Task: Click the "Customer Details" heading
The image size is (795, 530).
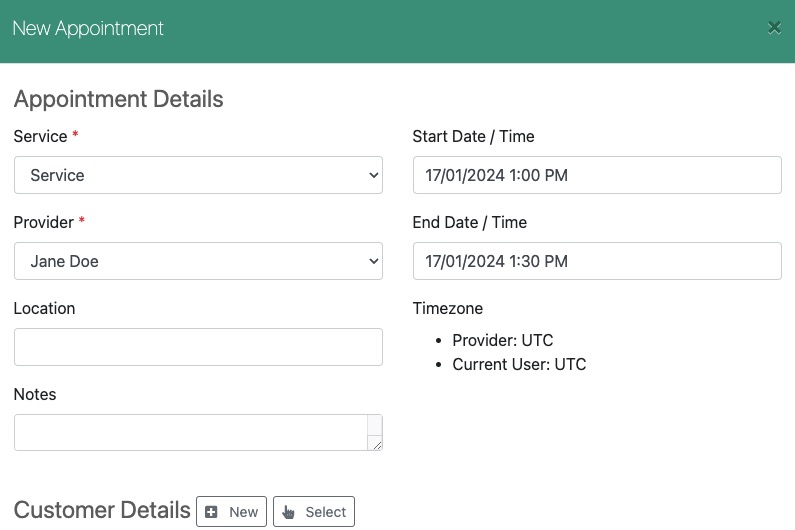Action: (x=102, y=510)
